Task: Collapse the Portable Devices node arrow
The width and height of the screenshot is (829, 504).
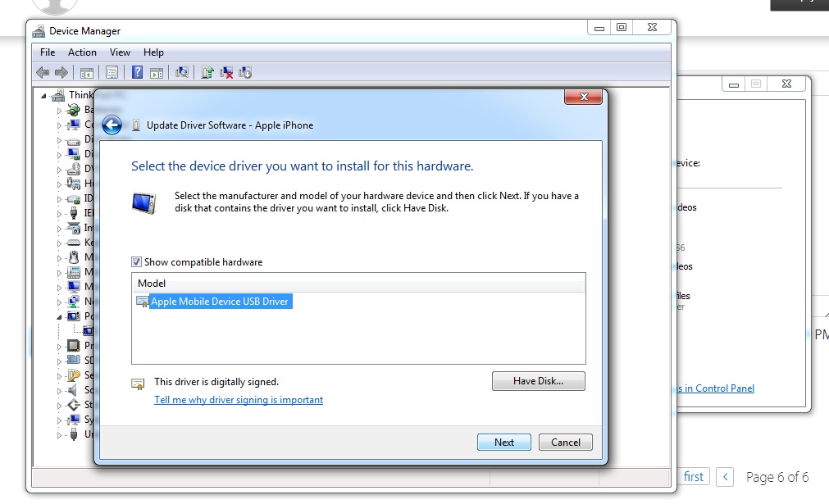Action: coord(59,317)
